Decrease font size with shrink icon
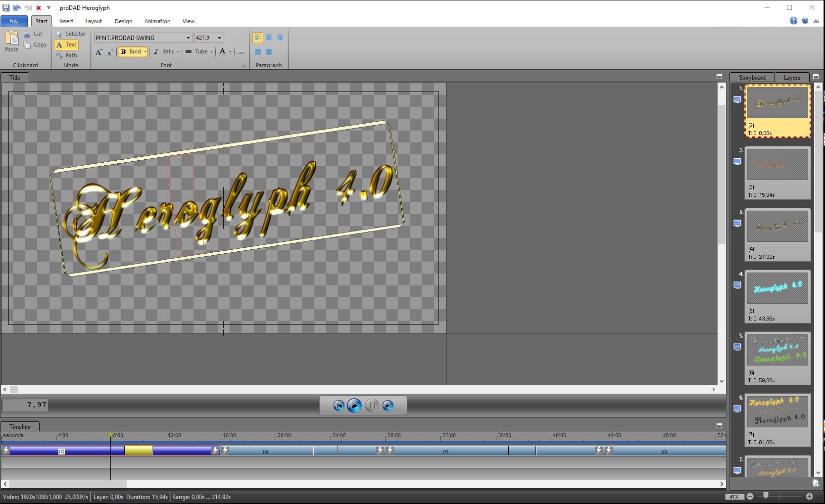 110,51
